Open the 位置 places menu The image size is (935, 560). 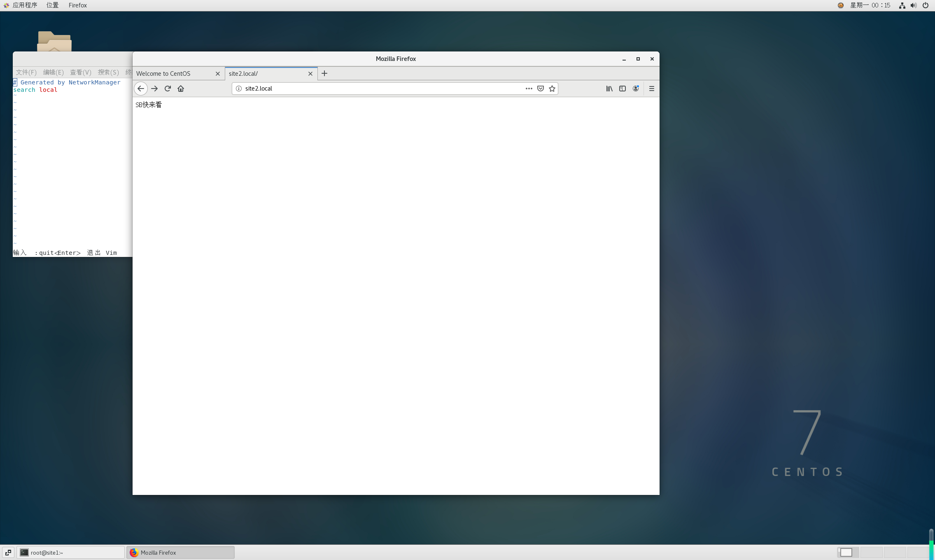click(52, 5)
